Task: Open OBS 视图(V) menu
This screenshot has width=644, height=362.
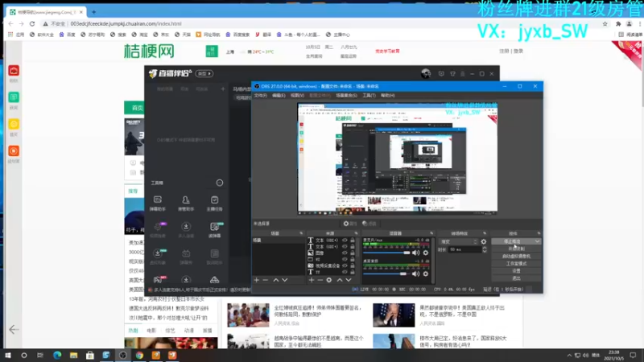Action: tap(297, 95)
